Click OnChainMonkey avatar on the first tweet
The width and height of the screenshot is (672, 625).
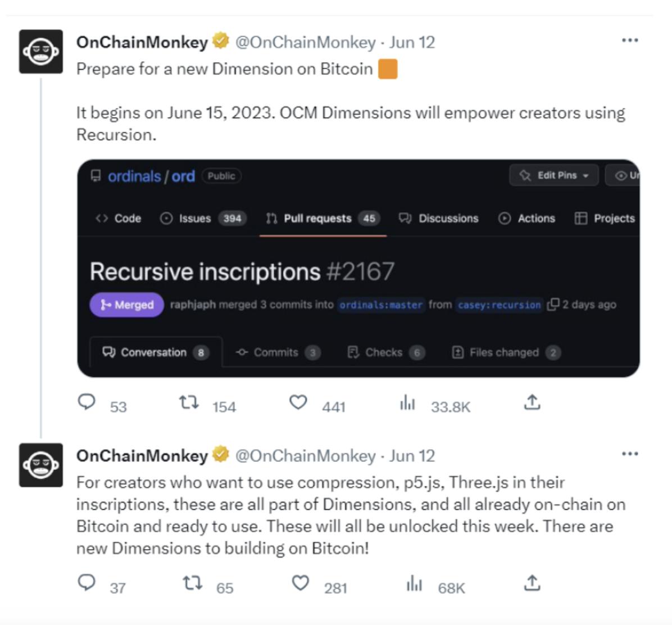(x=41, y=52)
